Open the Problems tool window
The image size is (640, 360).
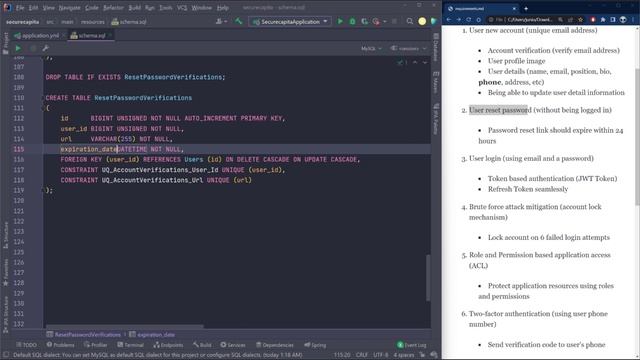(x=60, y=345)
